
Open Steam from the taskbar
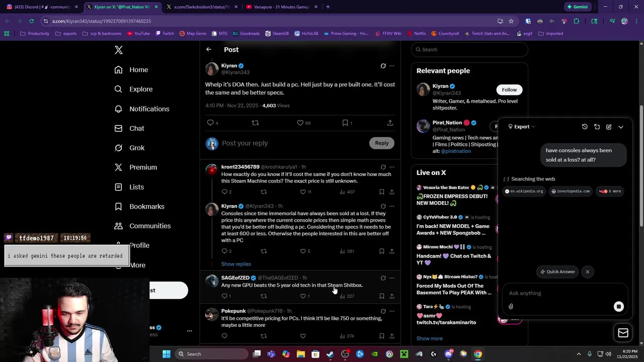pos(330,354)
